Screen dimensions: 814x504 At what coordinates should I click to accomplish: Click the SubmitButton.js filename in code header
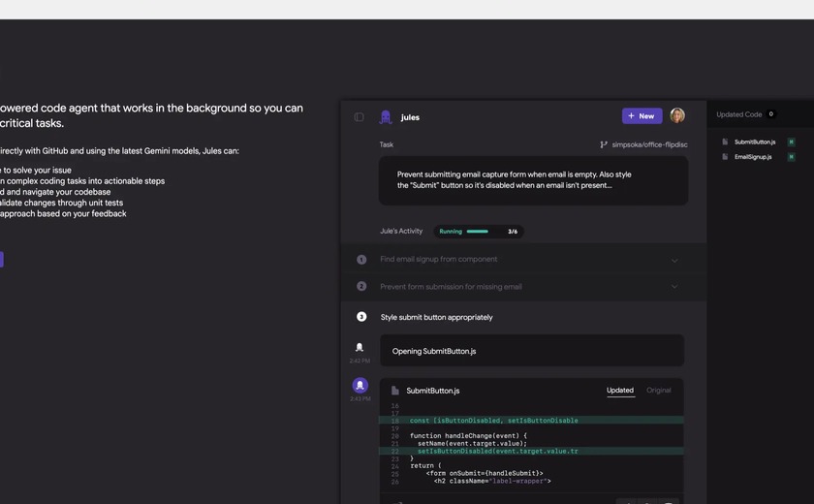(x=433, y=391)
